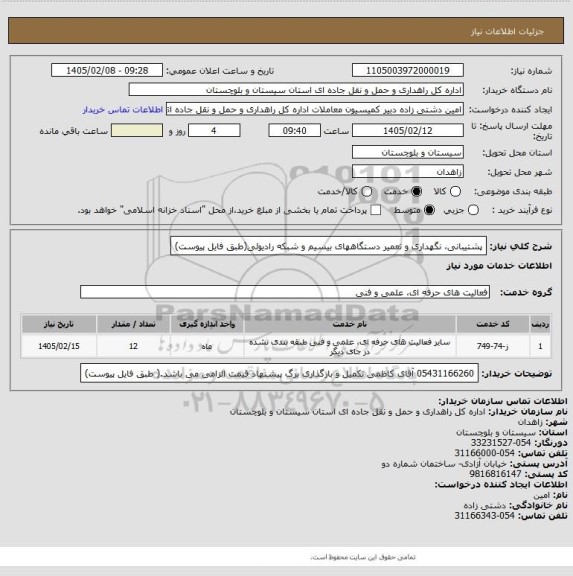Click the need number field 1105003972000019
Screen dimensions: 573x576
[x=408, y=70]
